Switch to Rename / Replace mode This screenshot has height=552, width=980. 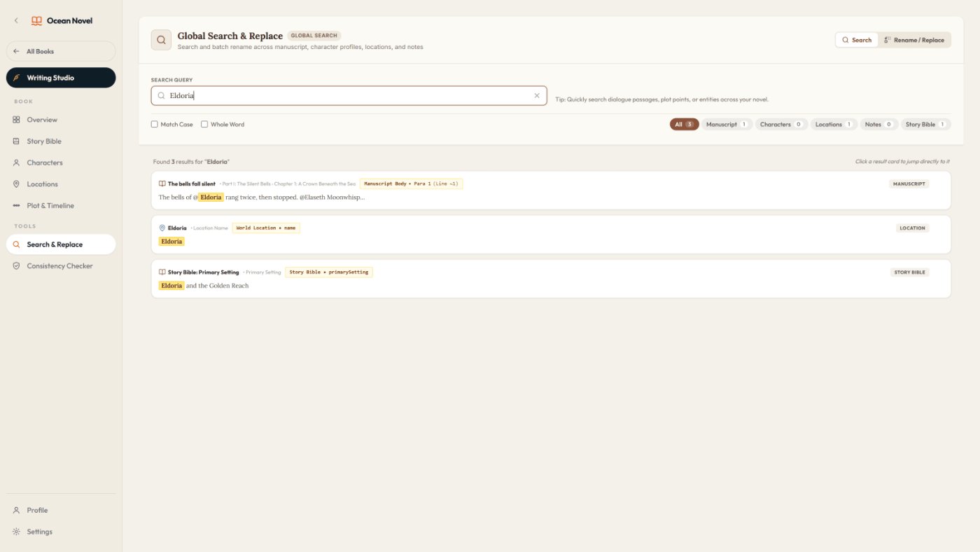click(915, 40)
